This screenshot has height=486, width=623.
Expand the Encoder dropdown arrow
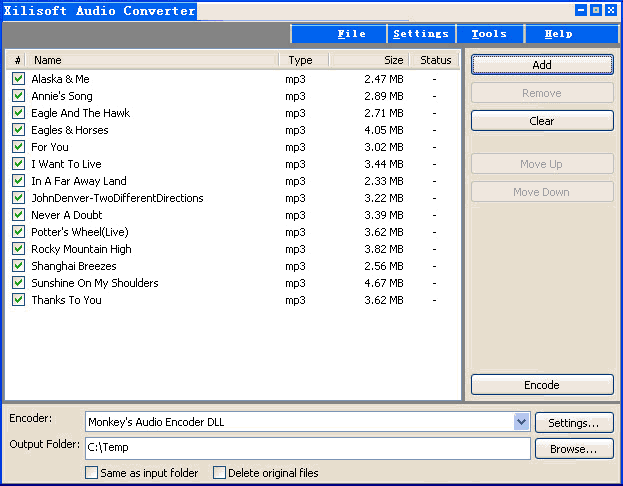pyautogui.click(x=521, y=422)
